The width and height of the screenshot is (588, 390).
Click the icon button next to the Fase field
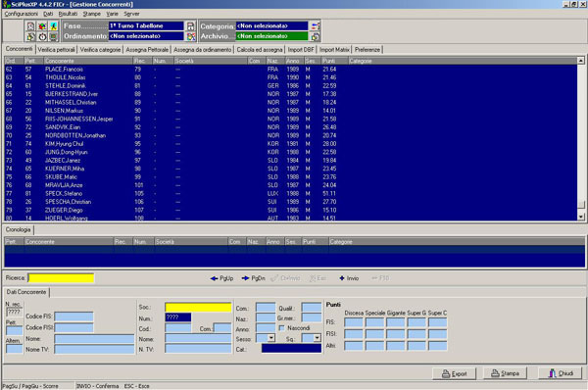coord(191,25)
